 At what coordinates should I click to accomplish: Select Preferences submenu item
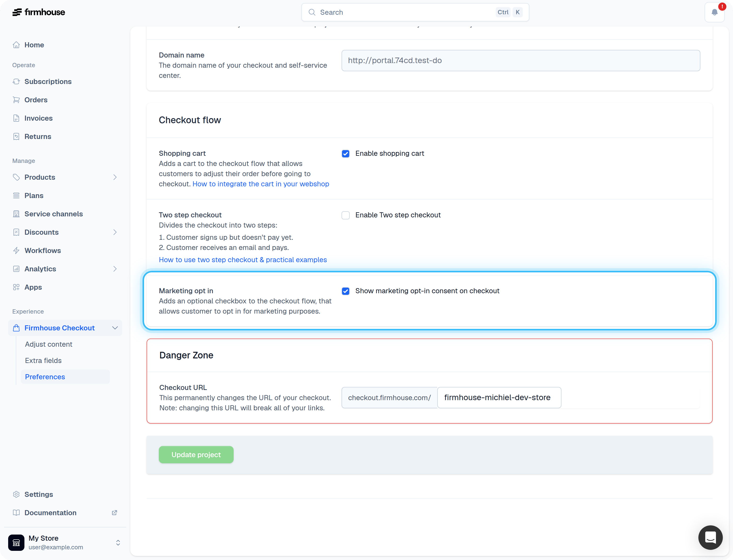coord(65,377)
